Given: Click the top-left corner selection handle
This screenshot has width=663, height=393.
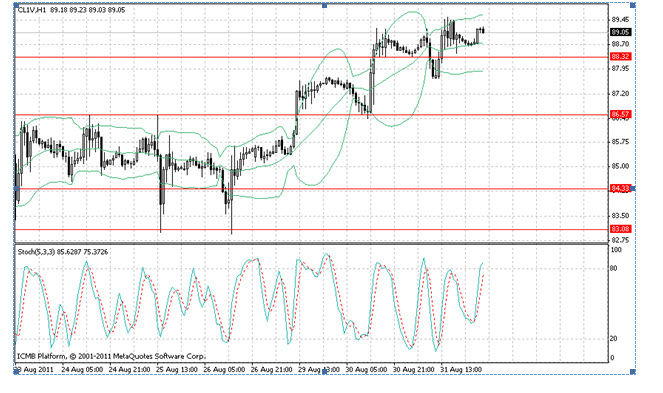Looking at the screenshot, I should point(16,5).
